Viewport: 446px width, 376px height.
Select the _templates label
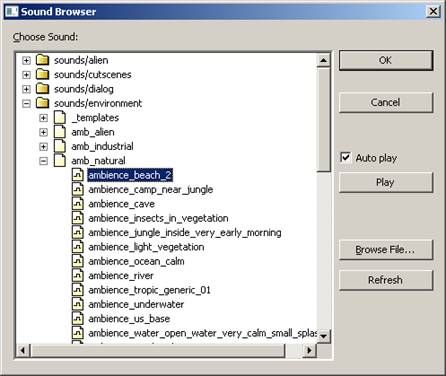click(x=95, y=117)
